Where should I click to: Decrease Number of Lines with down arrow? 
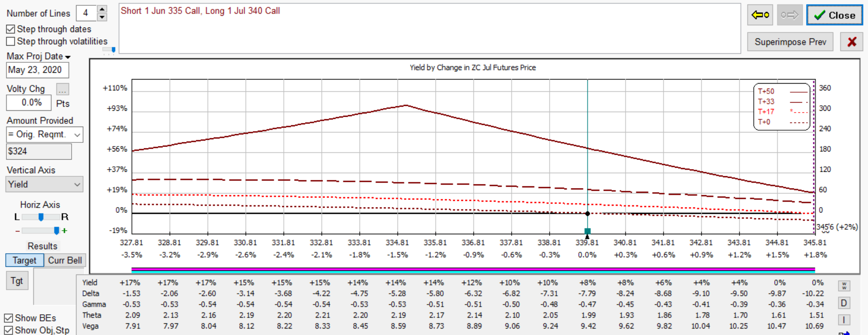coord(102,17)
